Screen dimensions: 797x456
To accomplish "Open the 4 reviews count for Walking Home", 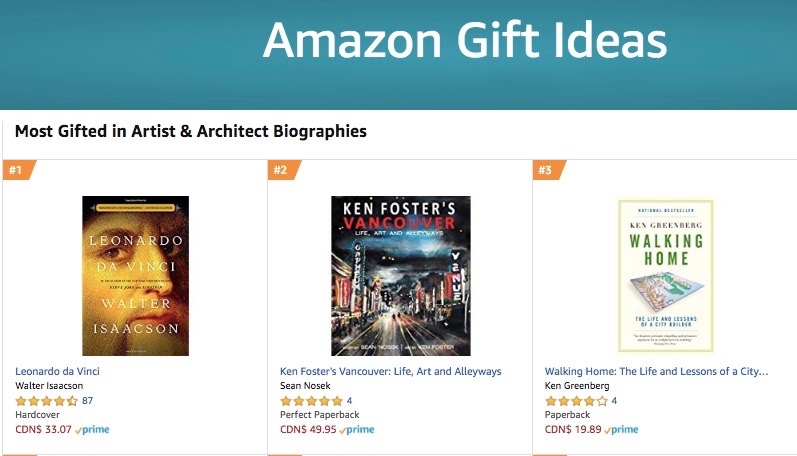I will (614, 401).
